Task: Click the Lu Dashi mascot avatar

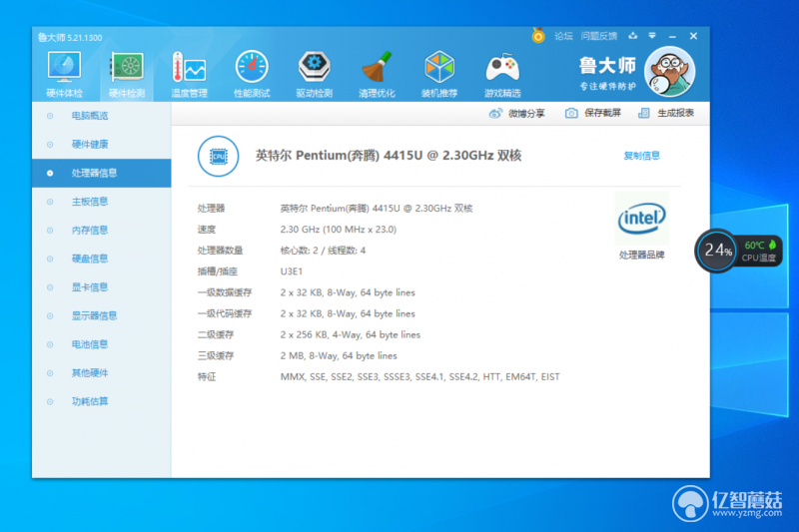Action: click(x=669, y=72)
